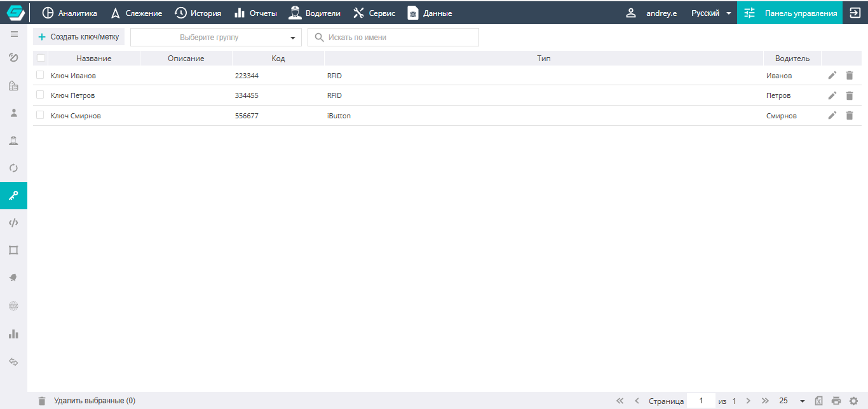Open the person (users) icon in sidebar
Image resolution: width=868 pixels, height=409 pixels.
pos(13,113)
